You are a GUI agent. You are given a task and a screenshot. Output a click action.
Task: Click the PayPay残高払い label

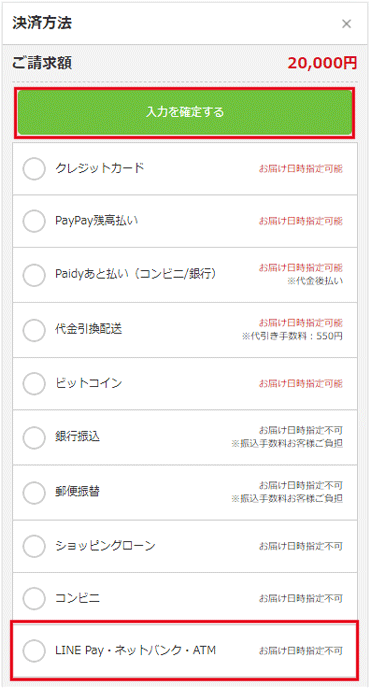click(x=97, y=220)
